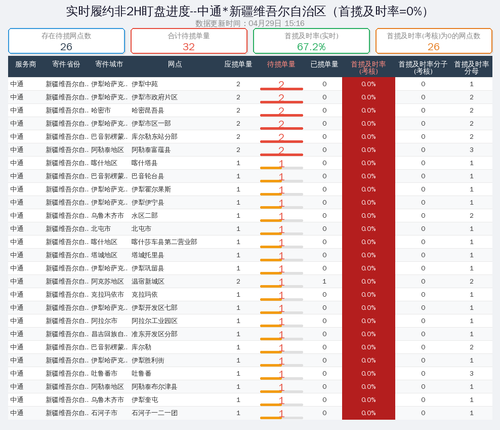Image resolution: width=500 pixels, height=430 pixels.
Task: Click the 0.0% cell in 石河子一二一团 row
Action: coord(368,413)
